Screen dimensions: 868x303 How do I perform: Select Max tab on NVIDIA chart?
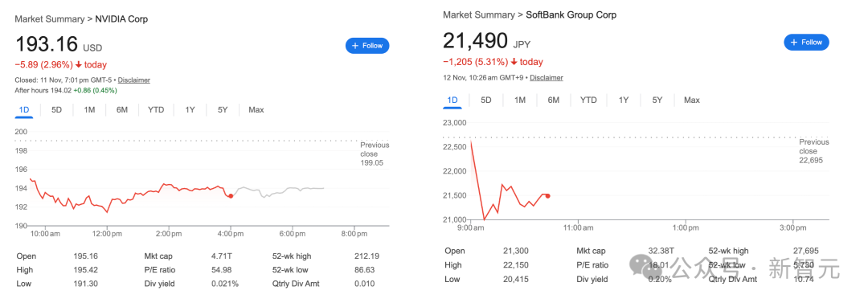point(256,109)
